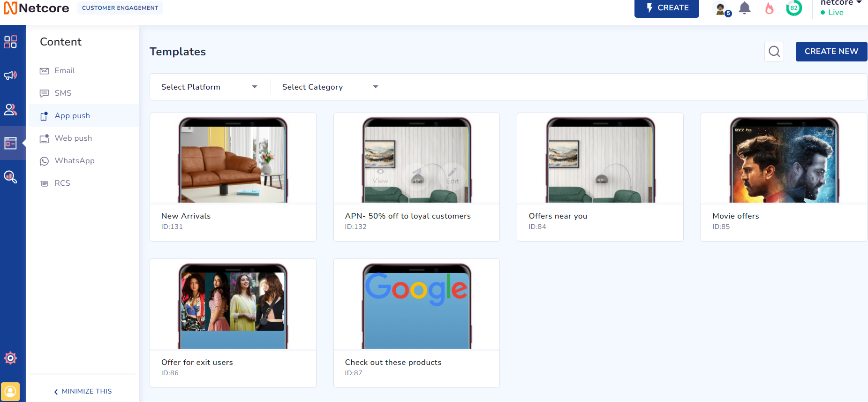Select App push in Content menu

coord(72,115)
